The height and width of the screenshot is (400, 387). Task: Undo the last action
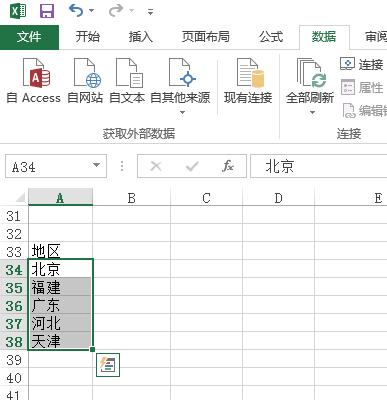click(x=76, y=11)
